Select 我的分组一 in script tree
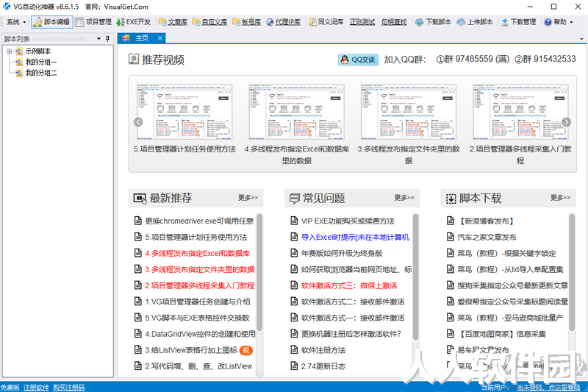The height and width of the screenshot is (392, 588). pyautogui.click(x=41, y=63)
